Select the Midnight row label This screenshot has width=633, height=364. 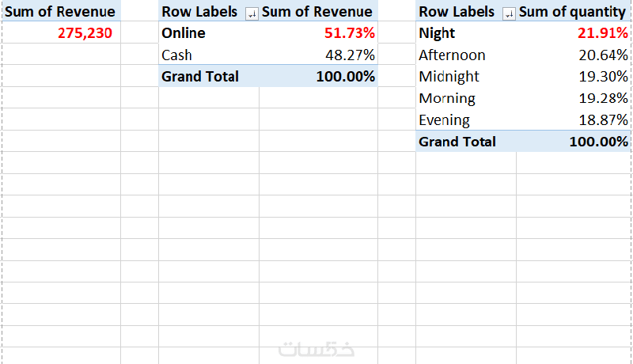pos(449,77)
